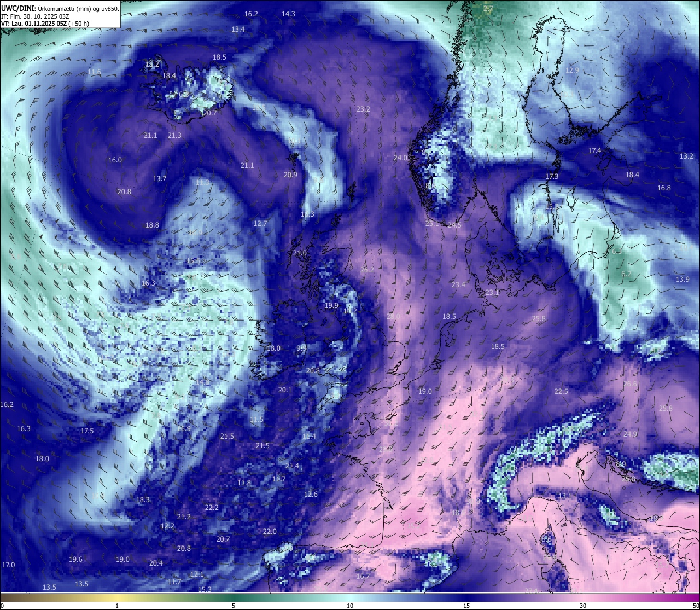
Task: Click the '15' tick label on the color scale
Action: point(466,606)
